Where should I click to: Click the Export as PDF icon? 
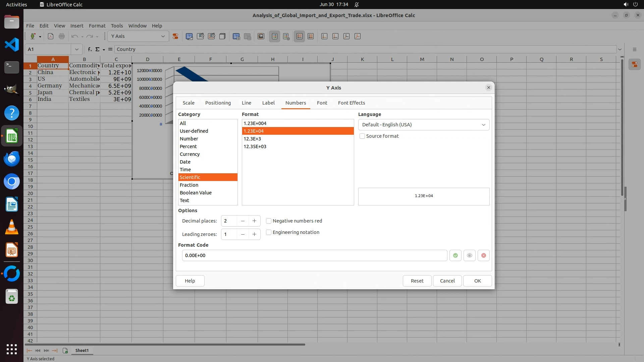51,36
